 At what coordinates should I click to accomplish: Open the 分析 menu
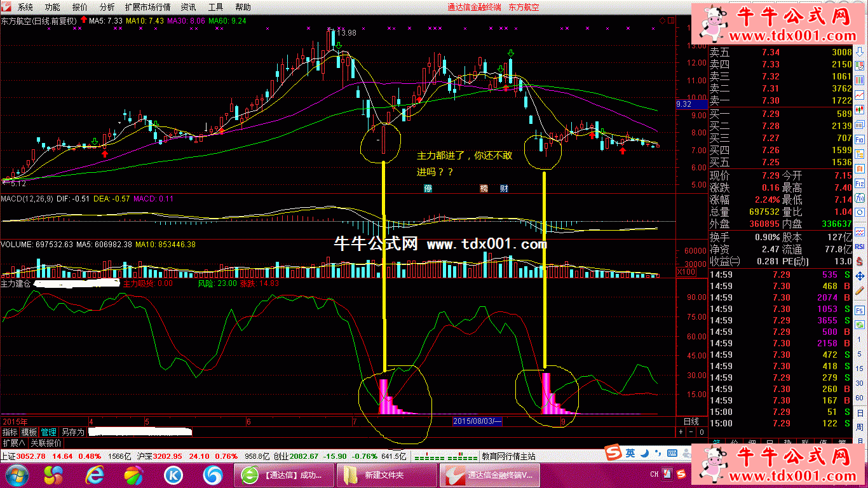coord(107,7)
